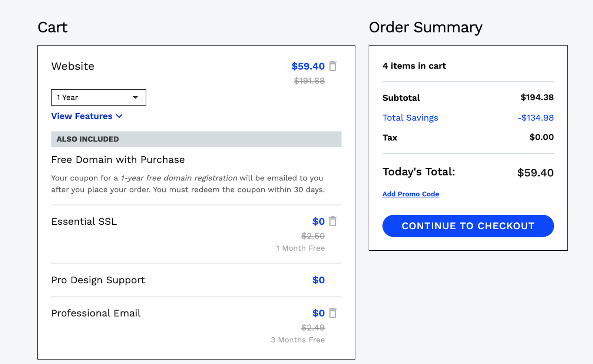593x364 pixels.
Task: Click the Free Domain with Purchase heading
Action: [x=118, y=160]
